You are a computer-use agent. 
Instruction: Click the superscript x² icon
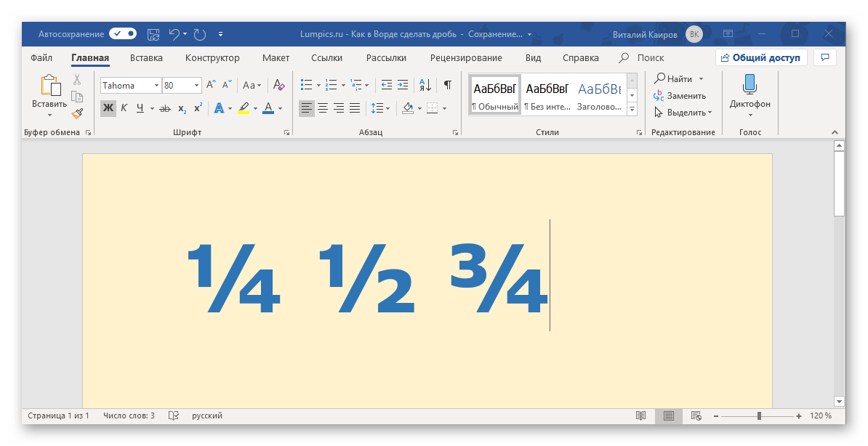point(198,108)
